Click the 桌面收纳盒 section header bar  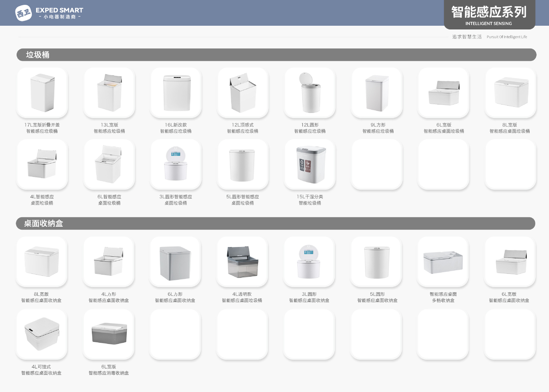coord(276,223)
